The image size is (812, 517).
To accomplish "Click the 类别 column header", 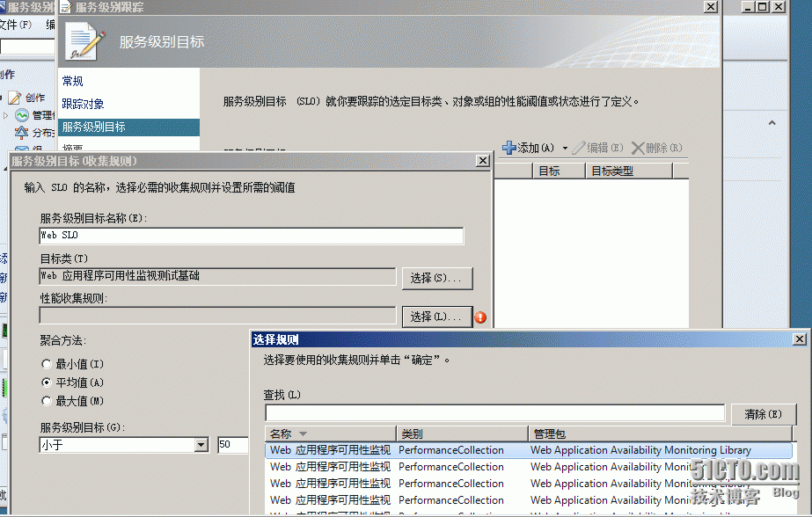I will point(462,433).
